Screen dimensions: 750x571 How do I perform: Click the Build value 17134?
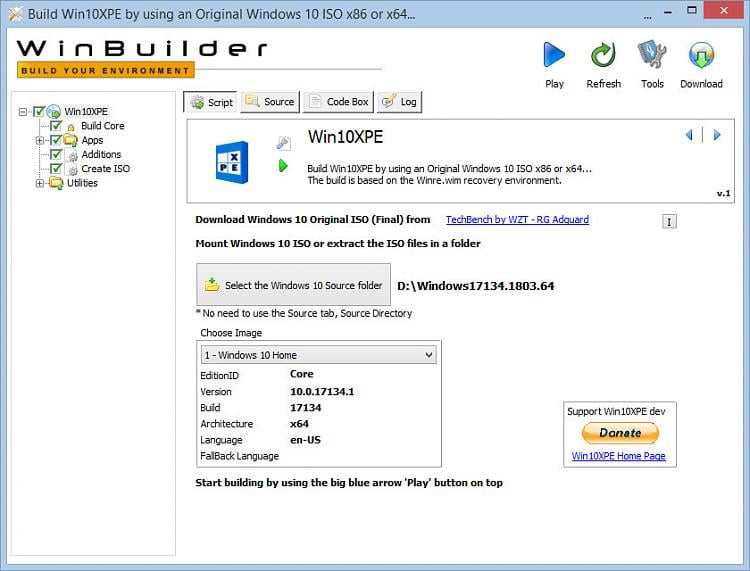click(306, 408)
